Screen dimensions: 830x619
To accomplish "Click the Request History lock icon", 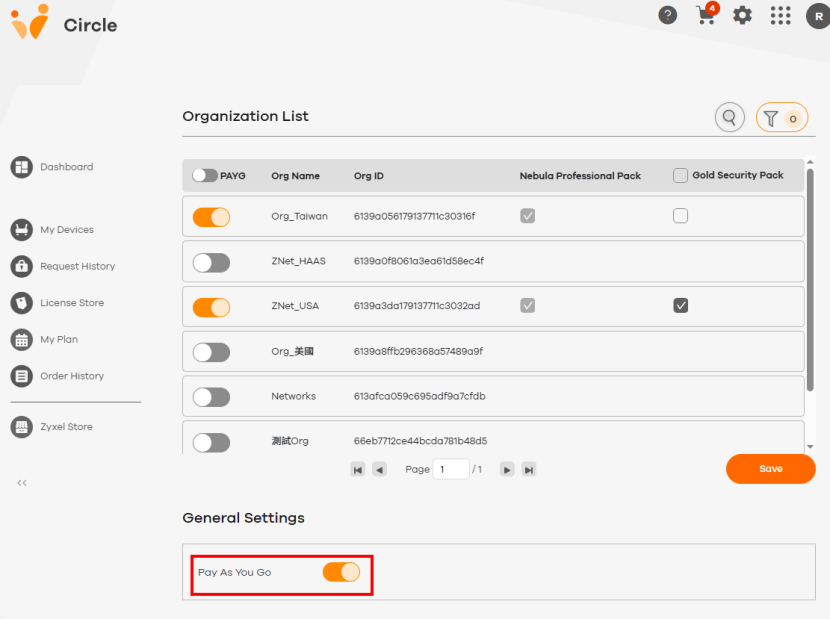I will coord(22,266).
